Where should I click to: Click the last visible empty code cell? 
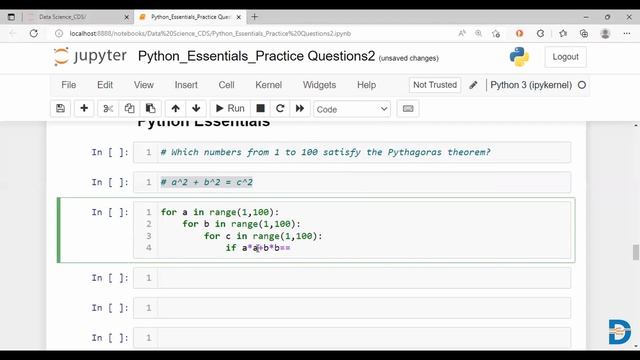point(352,338)
